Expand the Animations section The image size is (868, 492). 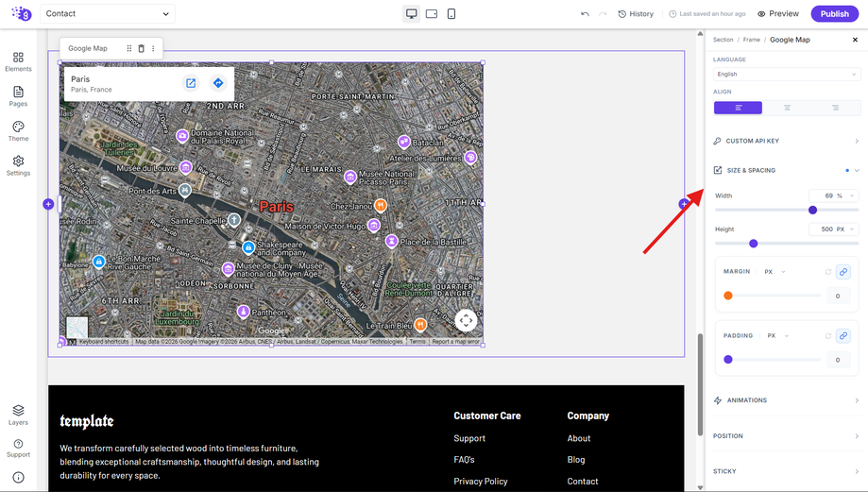787,400
